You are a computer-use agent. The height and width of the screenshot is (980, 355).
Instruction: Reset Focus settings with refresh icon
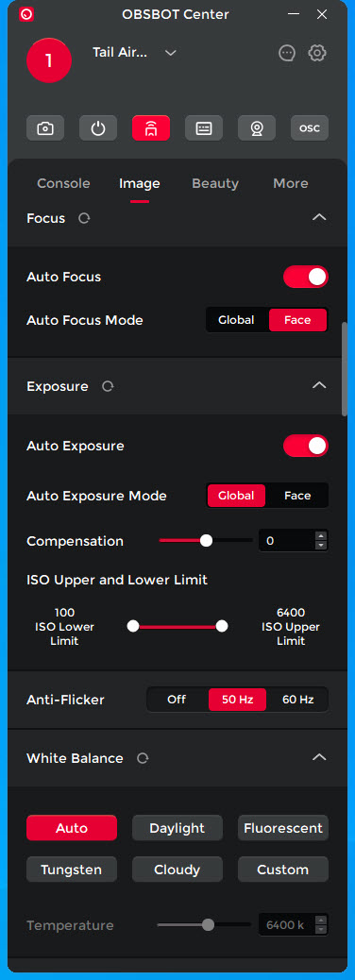point(84,219)
